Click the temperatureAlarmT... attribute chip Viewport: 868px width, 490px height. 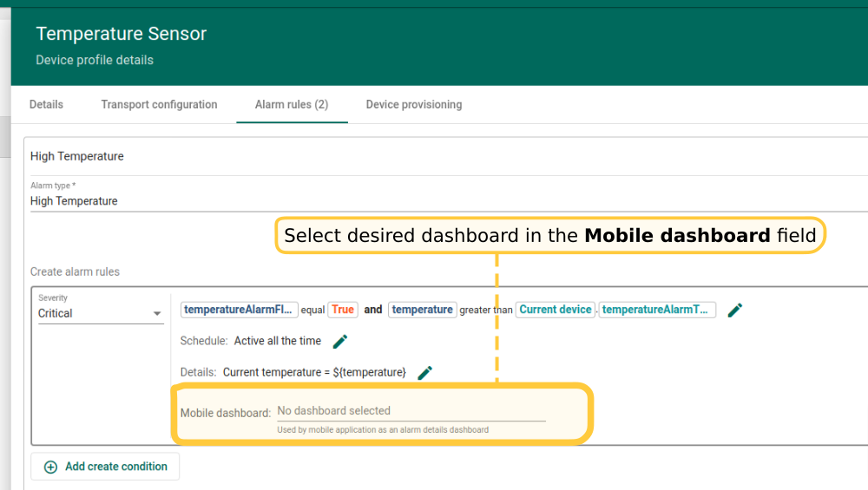657,310
